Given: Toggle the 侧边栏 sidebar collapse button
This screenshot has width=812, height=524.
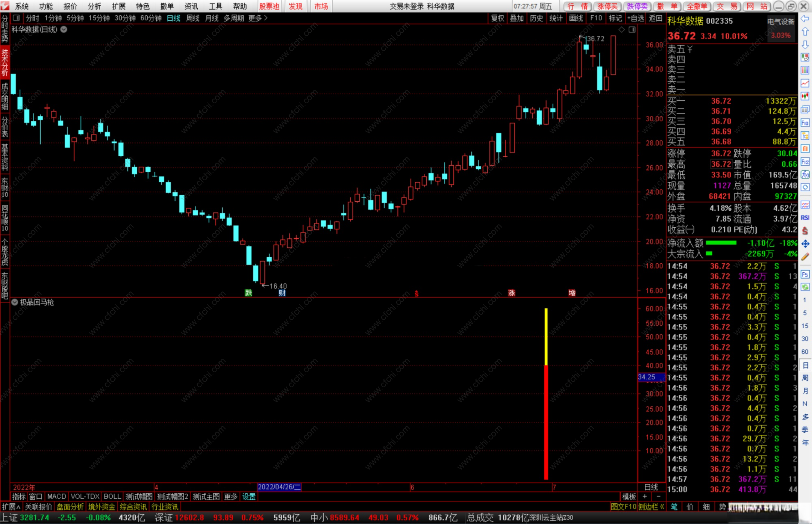Looking at the screenshot, I should pos(651,507).
